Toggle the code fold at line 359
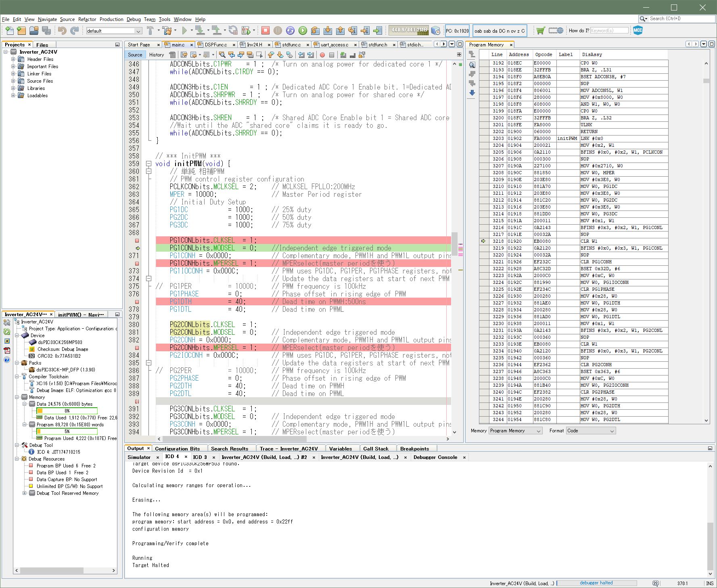This screenshot has height=588, width=717. pos(148,164)
